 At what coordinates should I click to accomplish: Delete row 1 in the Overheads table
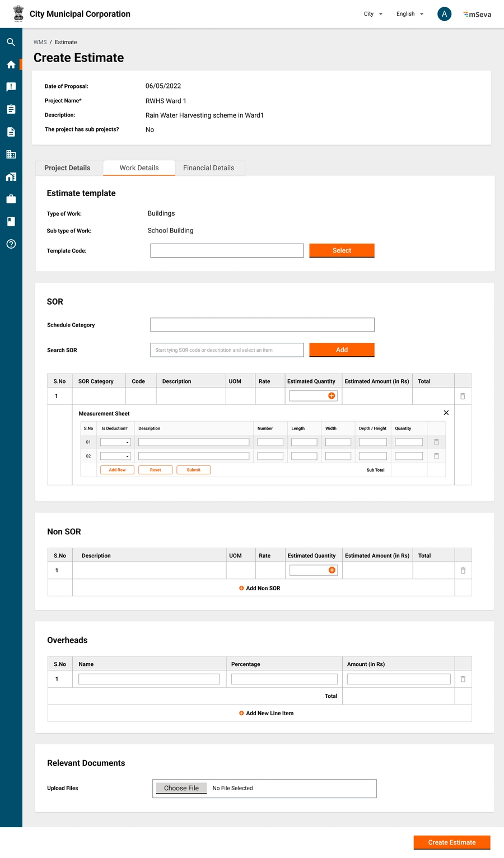coord(463,679)
